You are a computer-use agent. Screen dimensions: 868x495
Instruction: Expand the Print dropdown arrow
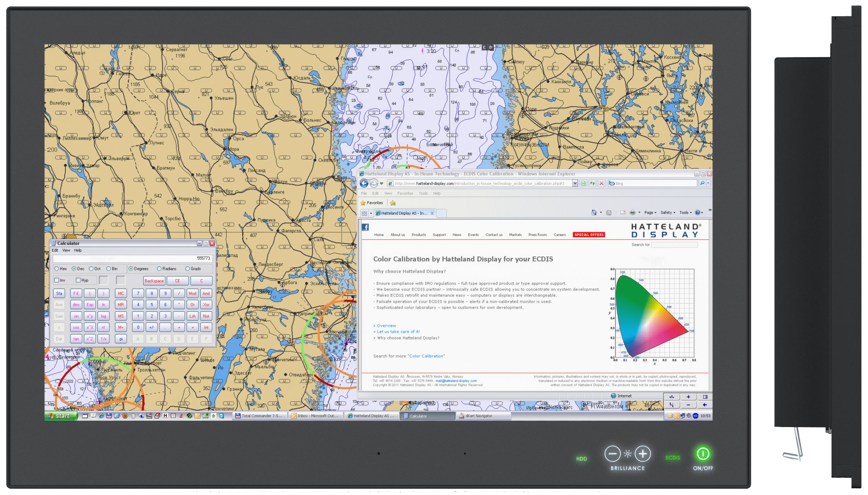pos(639,213)
